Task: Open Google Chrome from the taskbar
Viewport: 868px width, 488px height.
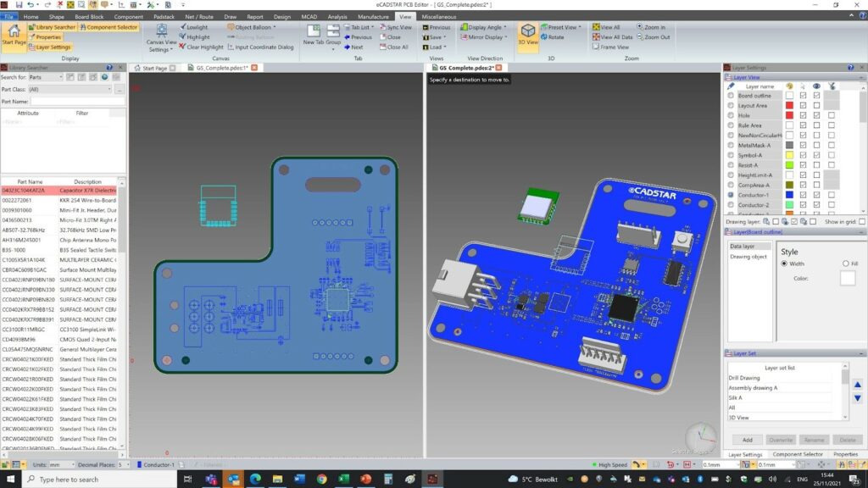Action: (x=321, y=480)
